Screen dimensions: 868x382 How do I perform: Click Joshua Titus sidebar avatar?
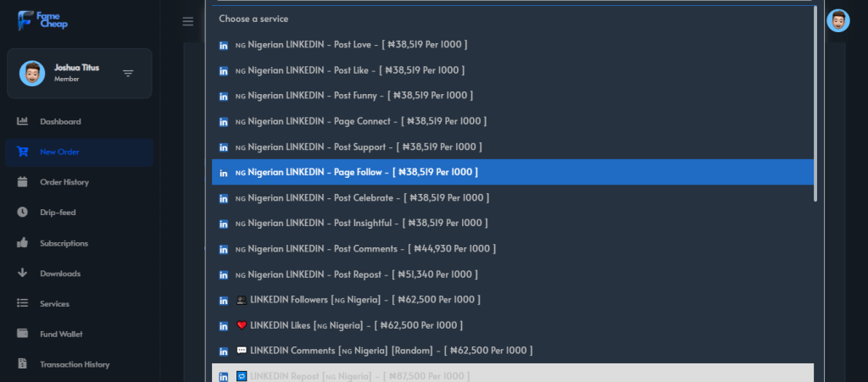32,73
